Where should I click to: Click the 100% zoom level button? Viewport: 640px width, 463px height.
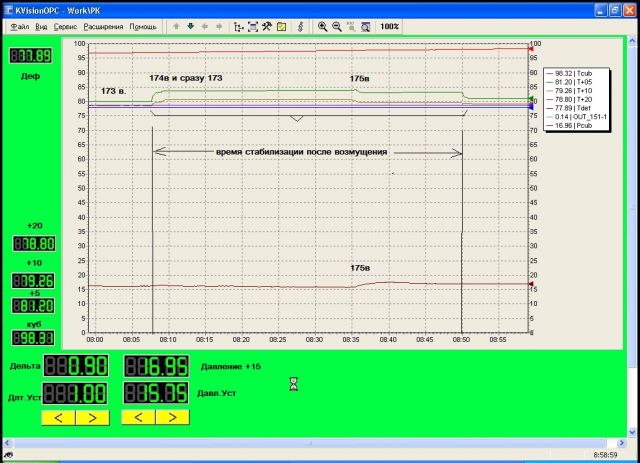(391, 26)
